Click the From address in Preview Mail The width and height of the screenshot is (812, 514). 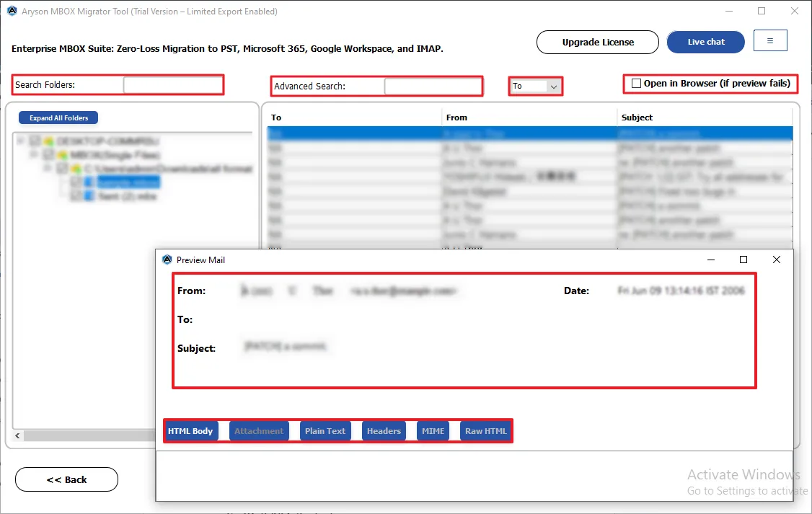tap(403, 291)
